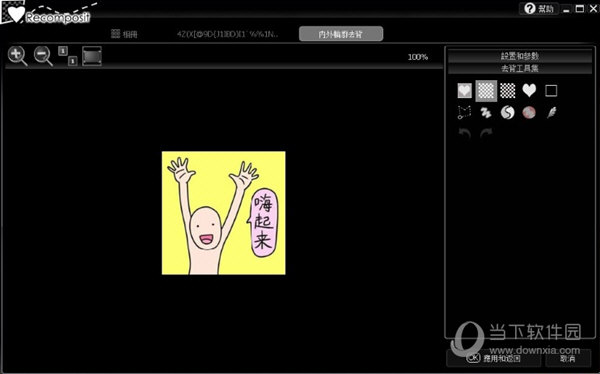Choose the highlighted light checkerboard view icon

(x=486, y=91)
